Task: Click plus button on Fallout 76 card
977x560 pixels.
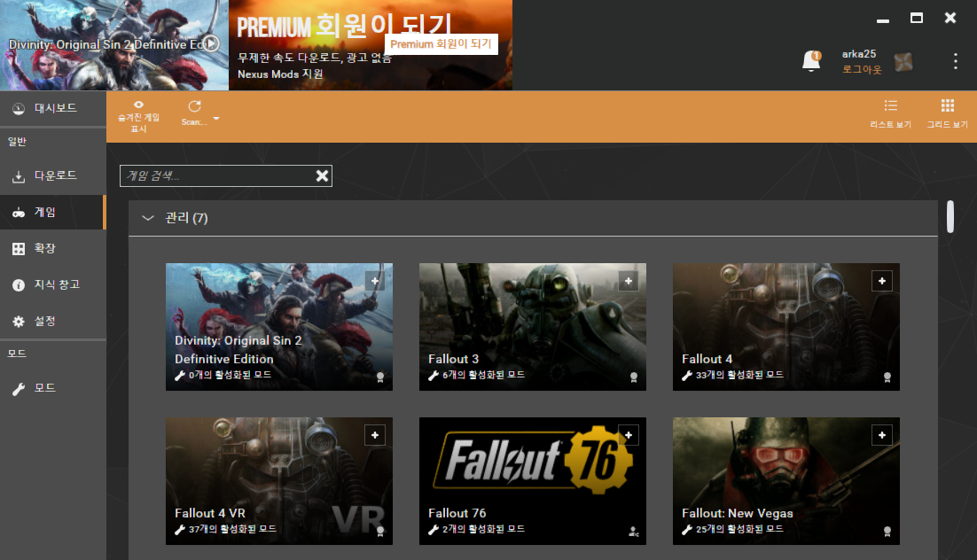Action: tap(629, 435)
